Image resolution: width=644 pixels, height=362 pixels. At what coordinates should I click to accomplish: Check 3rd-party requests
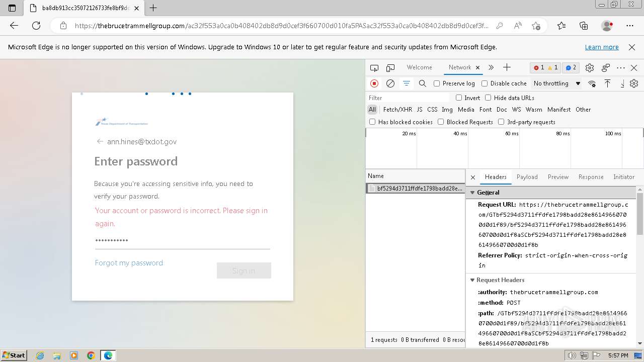click(501, 122)
